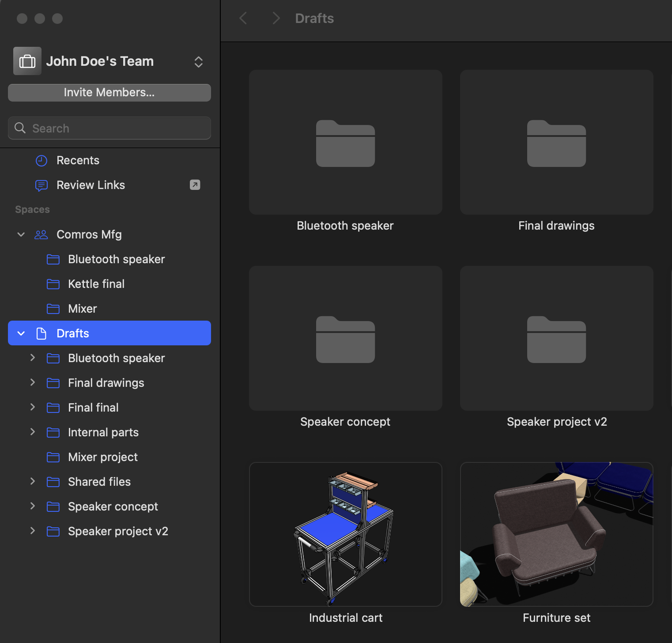Go forward with the right arrow
This screenshot has width=672, height=643.
point(276,18)
